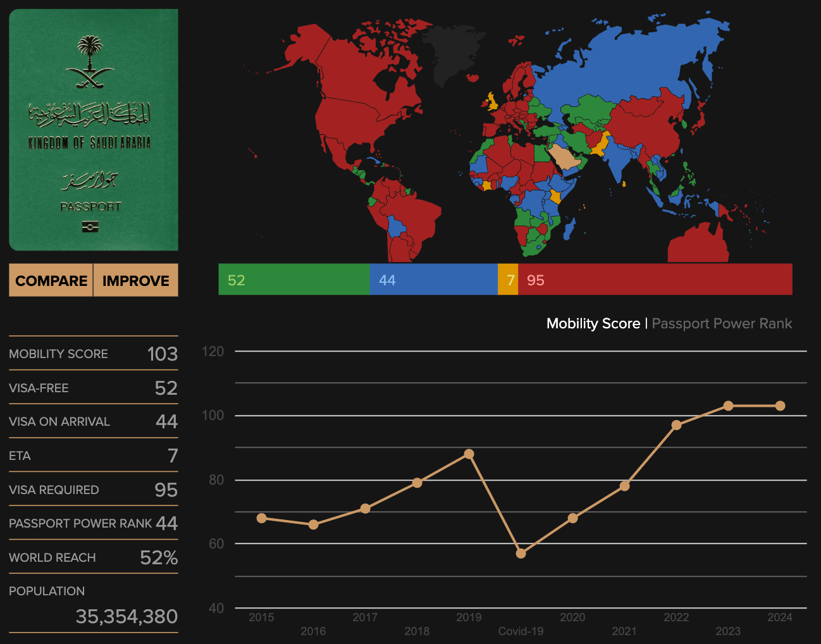
Task: Click the WORLD REACH 52% row
Action: click(94, 557)
